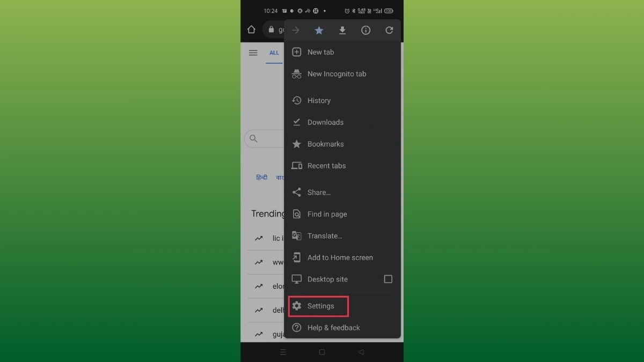Tap the magnifier icon in the search box

pos(253,138)
